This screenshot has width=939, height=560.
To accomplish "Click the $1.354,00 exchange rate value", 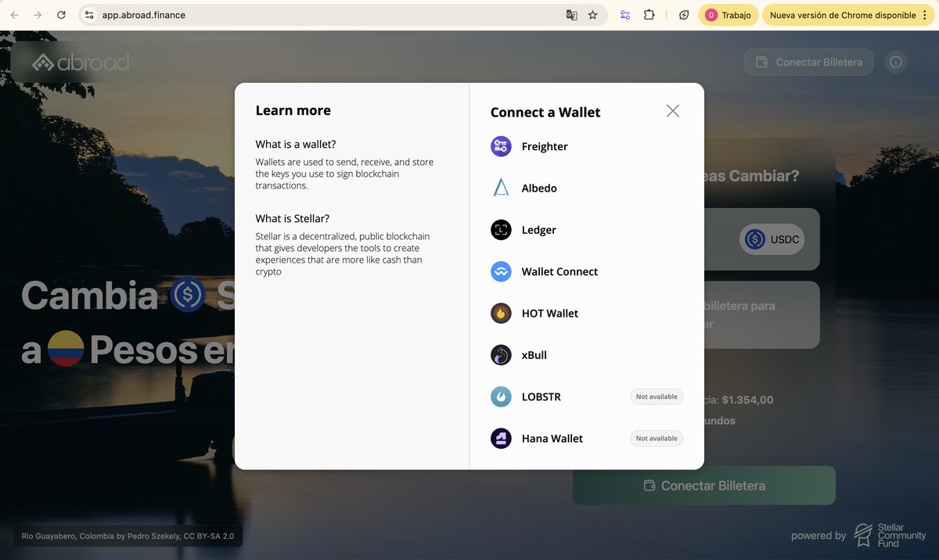I will point(747,400).
